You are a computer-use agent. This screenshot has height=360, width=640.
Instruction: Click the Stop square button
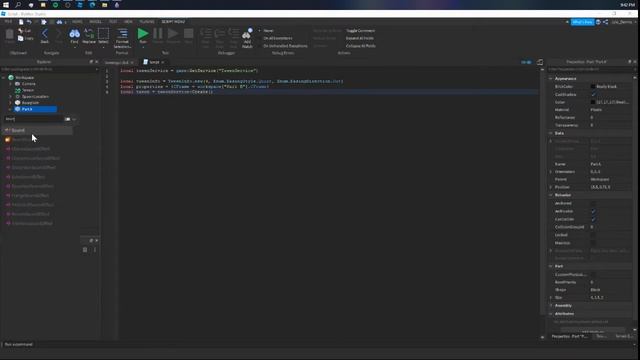click(188, 33)
